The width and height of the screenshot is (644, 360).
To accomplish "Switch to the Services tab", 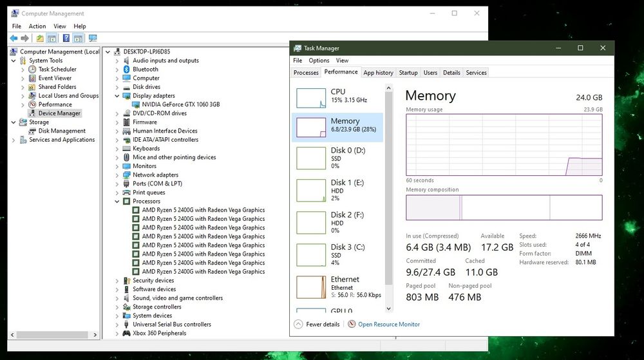I will (x=476, y=73).
